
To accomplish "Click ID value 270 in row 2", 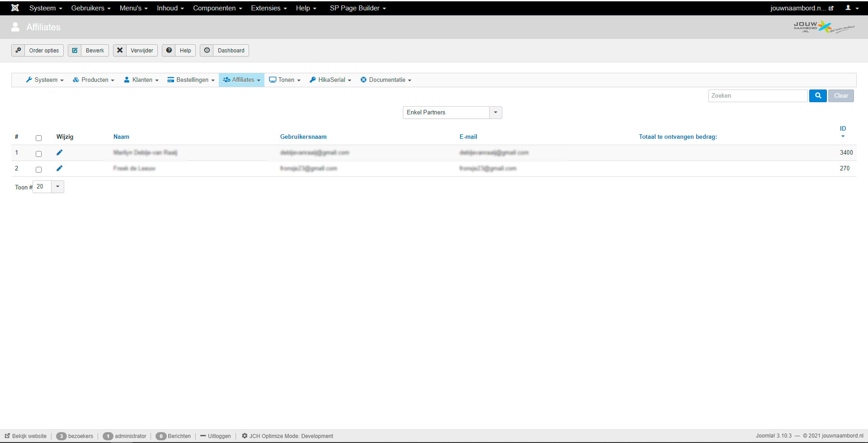I will tap(844, 168).
